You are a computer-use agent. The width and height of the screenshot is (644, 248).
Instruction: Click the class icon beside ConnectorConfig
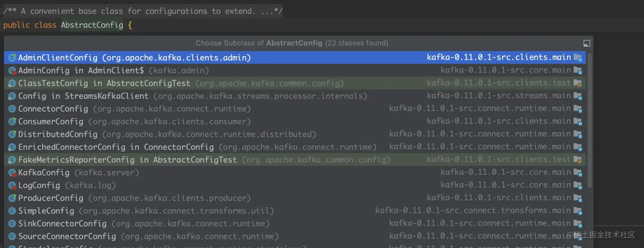point(12,109)
